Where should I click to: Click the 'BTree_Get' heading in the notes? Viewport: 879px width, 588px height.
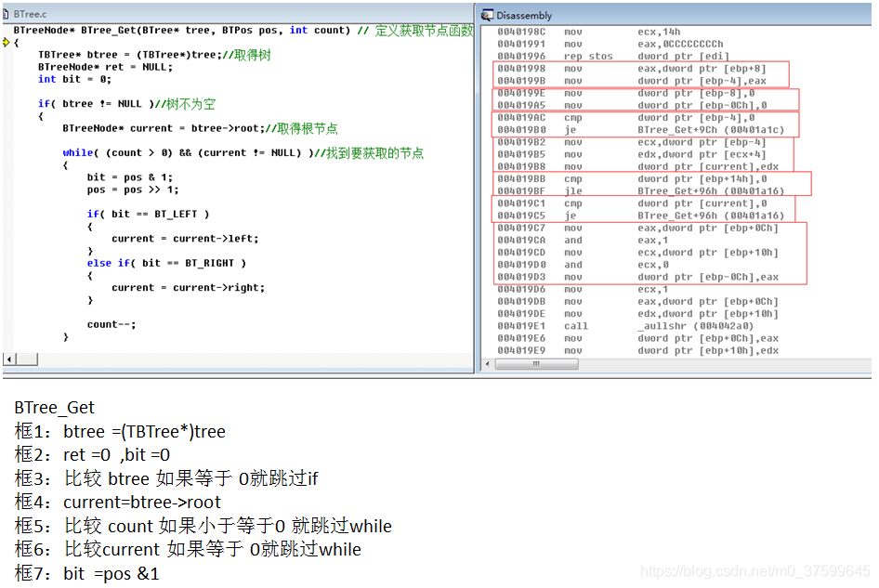coord(55,408)
